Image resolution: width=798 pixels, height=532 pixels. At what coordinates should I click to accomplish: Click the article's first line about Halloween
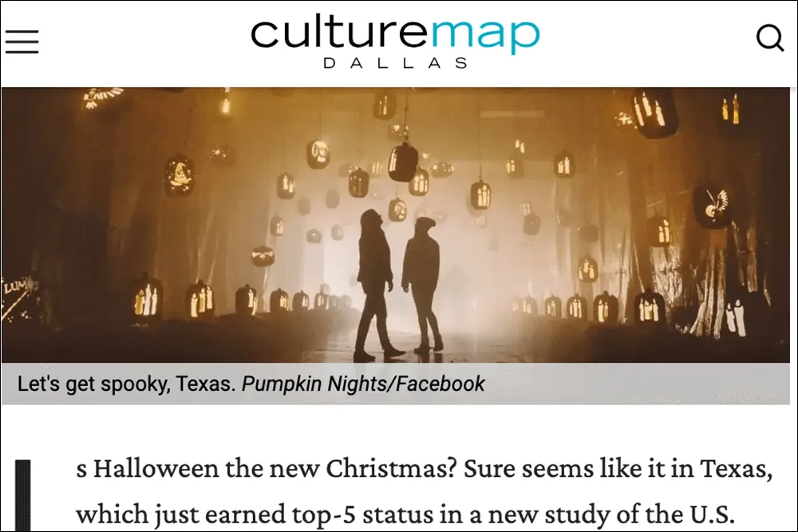425,468
